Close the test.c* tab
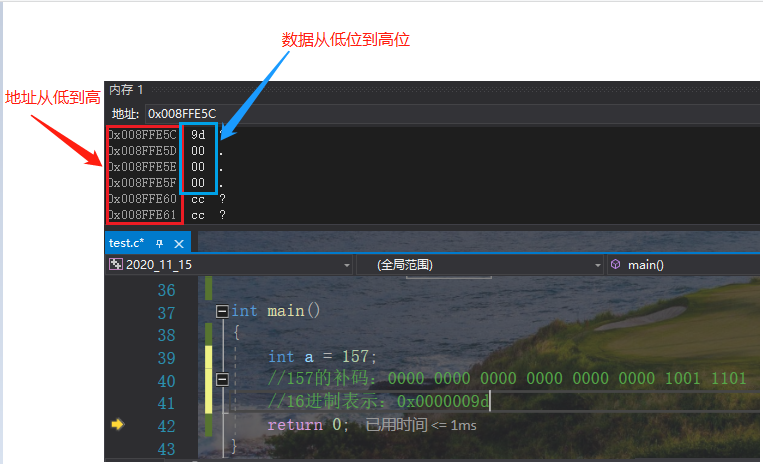This screenshot has width=763, height=464. coord(179,244)
